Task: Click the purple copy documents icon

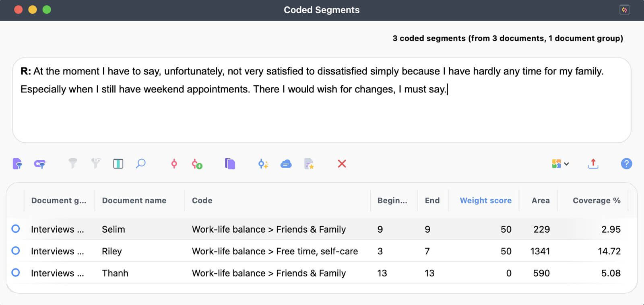Action: coord(230,164)
